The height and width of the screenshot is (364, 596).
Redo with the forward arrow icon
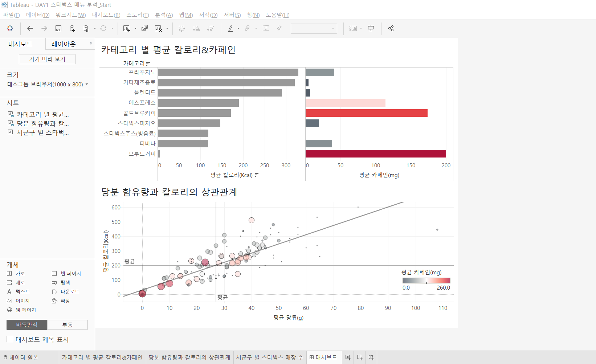tap(44, 28)
